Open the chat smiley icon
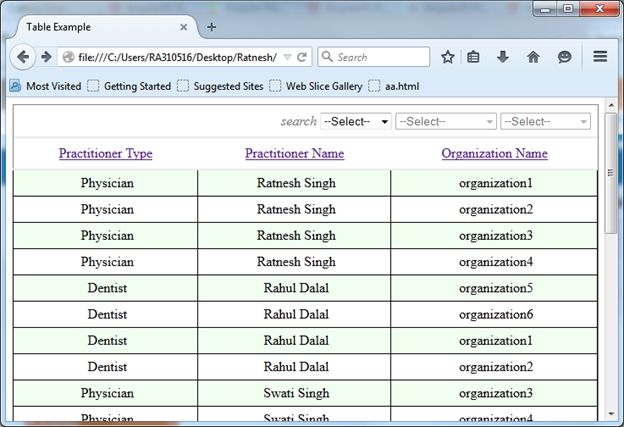Viewport: 624px width, 427px height. tap(564, 57)
